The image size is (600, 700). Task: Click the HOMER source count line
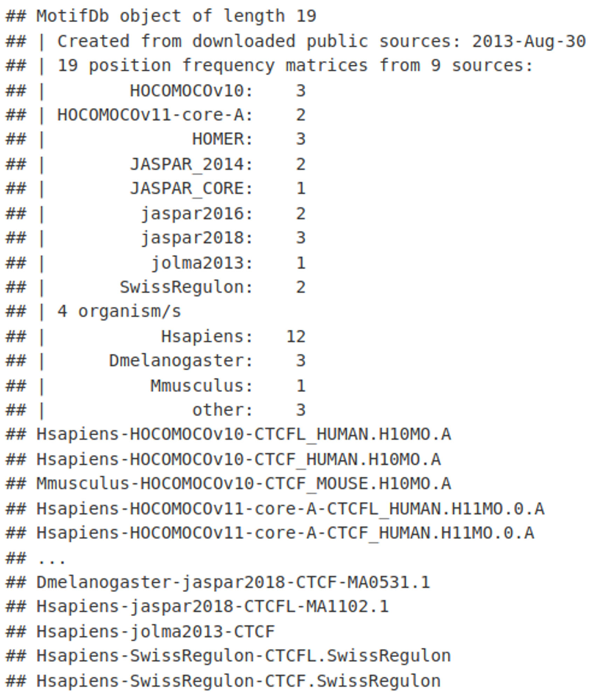click(x=155, y=139)
